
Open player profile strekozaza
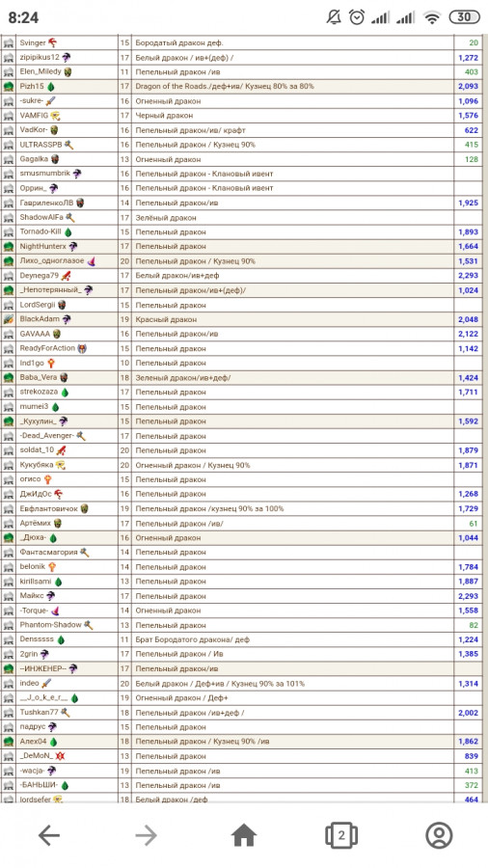[39, 392]
